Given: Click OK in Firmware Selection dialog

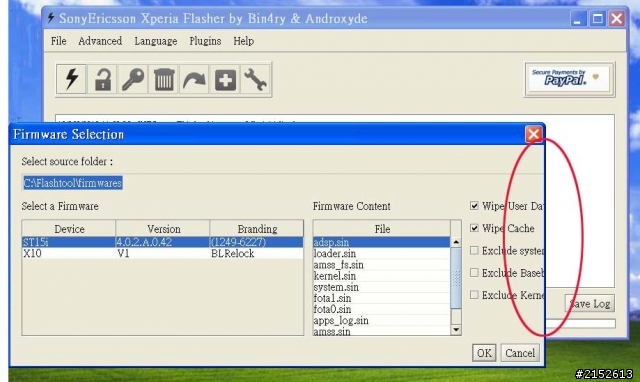Looking at the screenshot, I should pyautogui.click(x=484, y=353).
